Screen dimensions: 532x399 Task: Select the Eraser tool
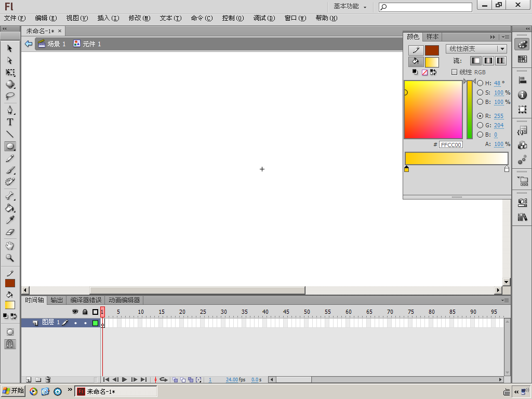(10, 232)
